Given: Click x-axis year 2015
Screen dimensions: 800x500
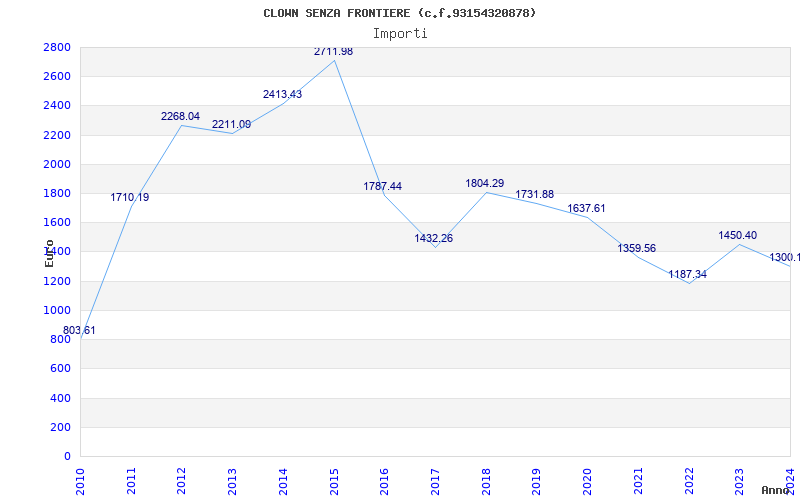Looking at the screenshot, I should click(334, 482).
